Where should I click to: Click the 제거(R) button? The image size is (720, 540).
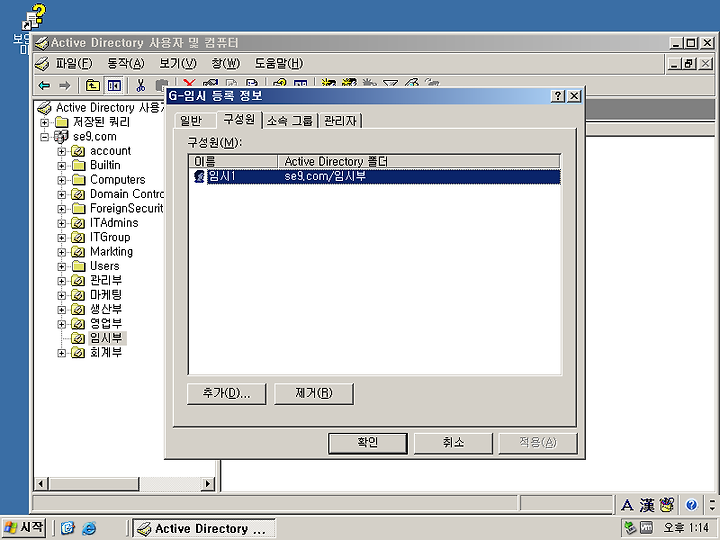314,394
